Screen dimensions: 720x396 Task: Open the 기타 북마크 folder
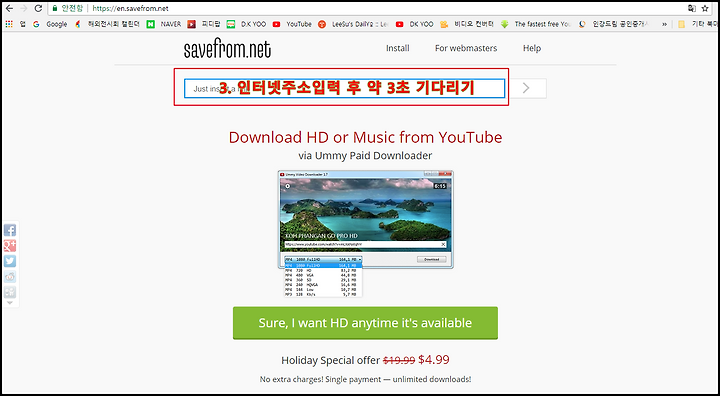point(698,24)
